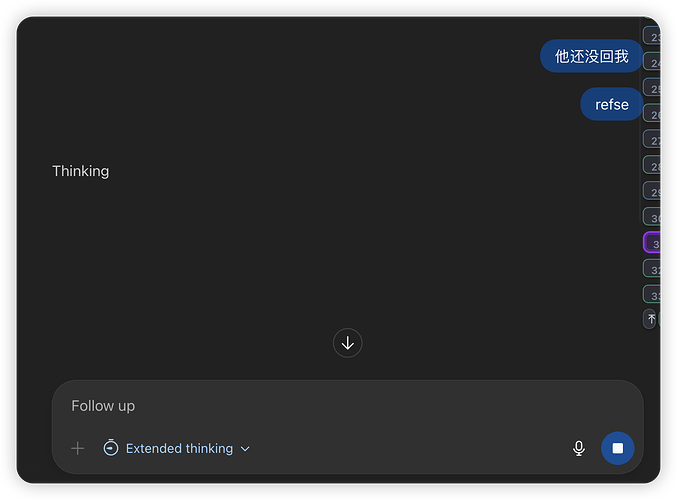Go to message marker 27
676x500 pixels.
pos(652,139)
